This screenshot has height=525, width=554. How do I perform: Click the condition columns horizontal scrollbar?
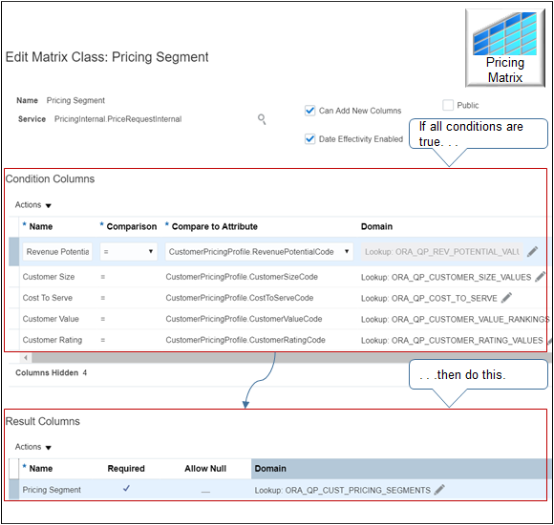(x=290, y=358)
